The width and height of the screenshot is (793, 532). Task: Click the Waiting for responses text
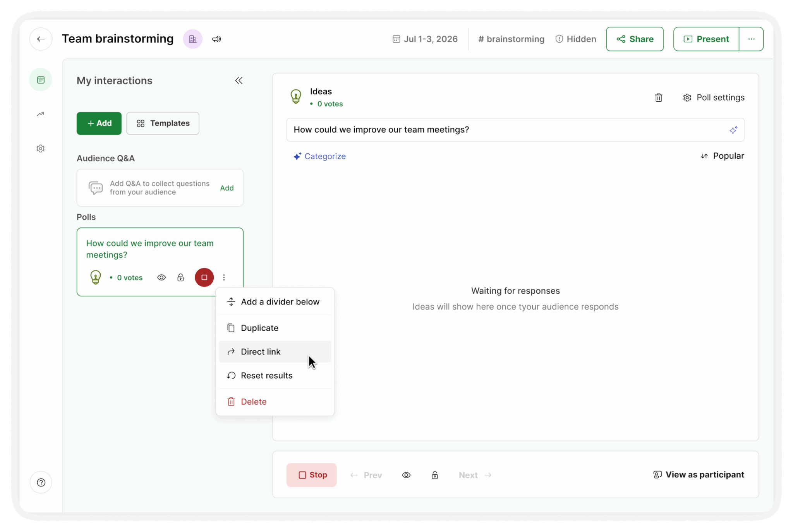pos(515,291)
